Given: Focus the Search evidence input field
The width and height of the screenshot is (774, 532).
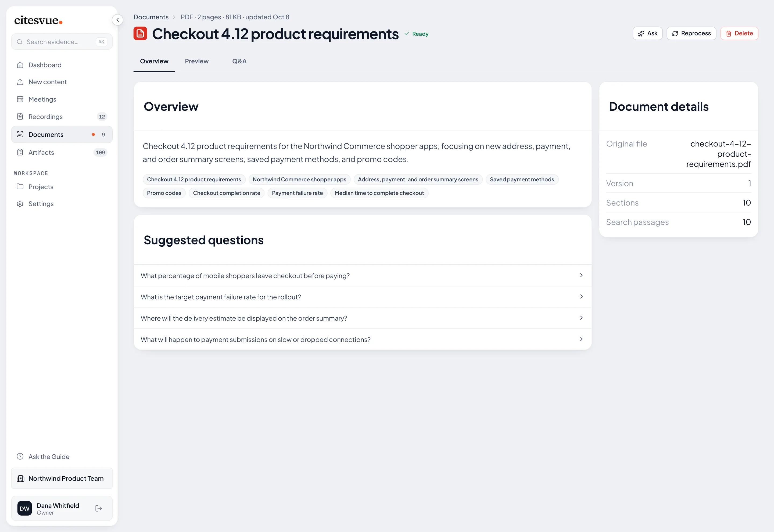Looking at the screenshot, I should click(62, 42).
